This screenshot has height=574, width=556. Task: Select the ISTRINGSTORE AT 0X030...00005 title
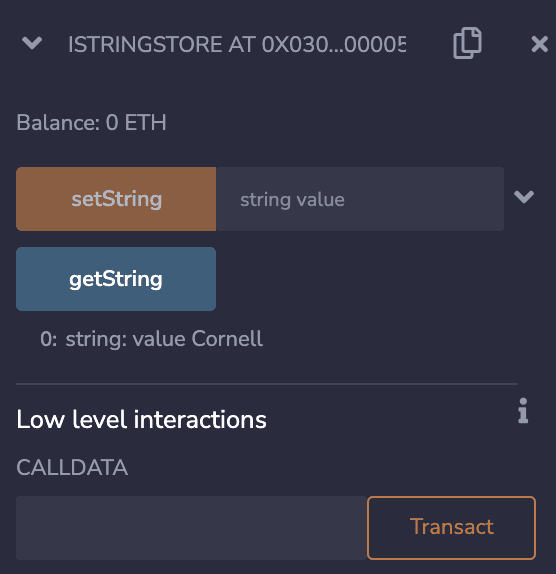237,45
